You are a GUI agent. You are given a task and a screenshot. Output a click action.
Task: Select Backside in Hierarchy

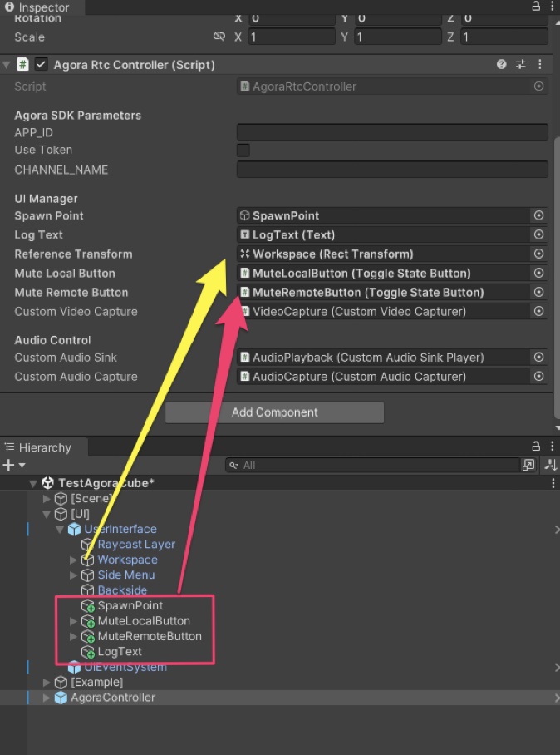tap(122, 590)
